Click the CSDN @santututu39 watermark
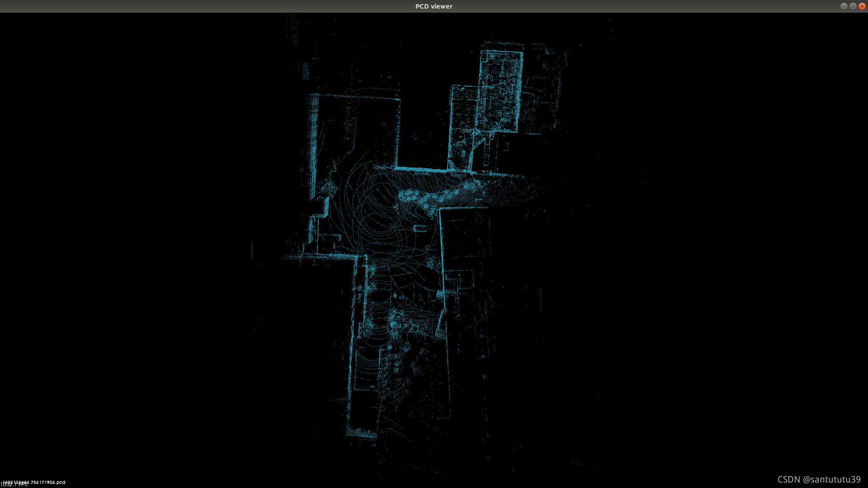Viewport: 868px width, 488px height. pyautogui.click(x=819, y=479)
